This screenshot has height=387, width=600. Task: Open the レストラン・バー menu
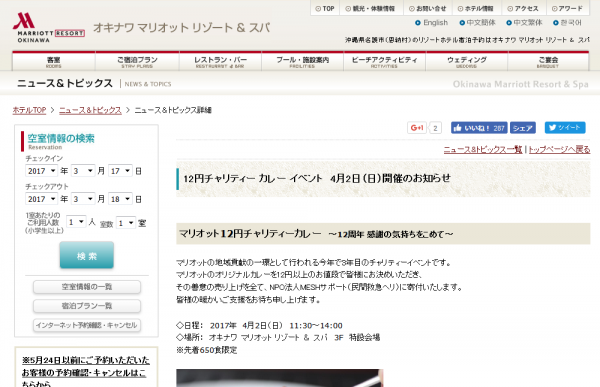pyautogui.click(x=220, y=62)
